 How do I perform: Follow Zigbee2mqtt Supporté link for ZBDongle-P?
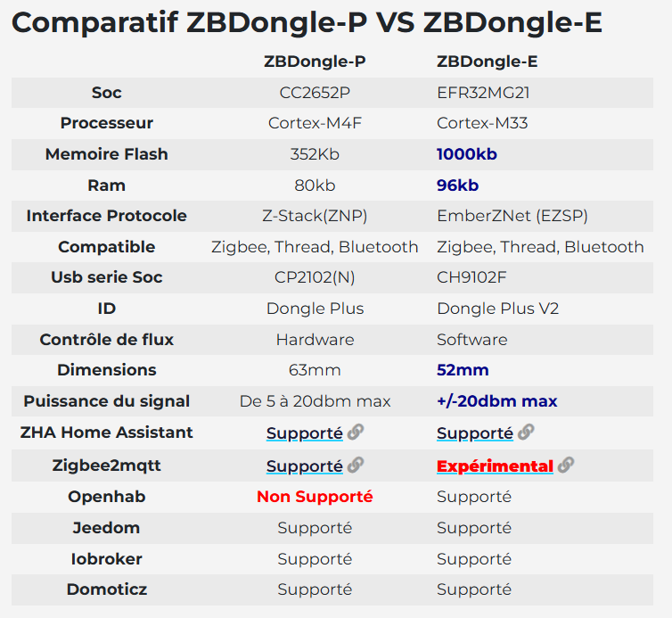(x=304, y=466)
